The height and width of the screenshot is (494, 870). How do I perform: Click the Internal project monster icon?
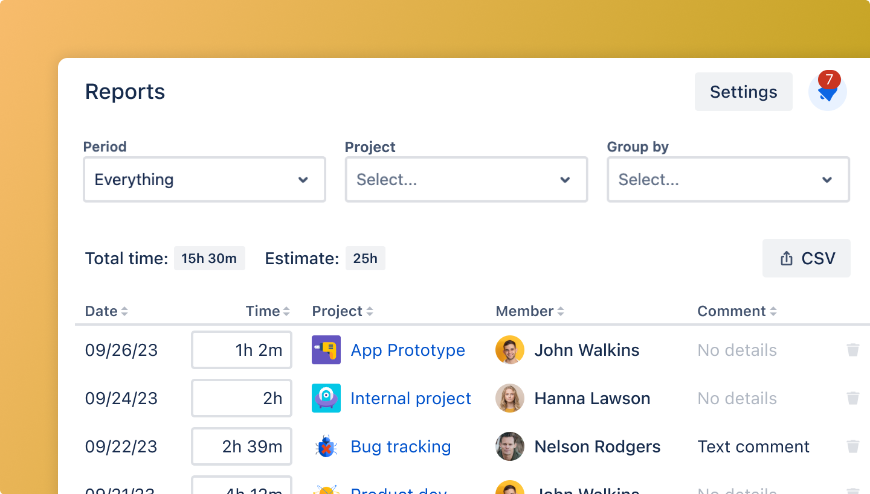(326, 398)
